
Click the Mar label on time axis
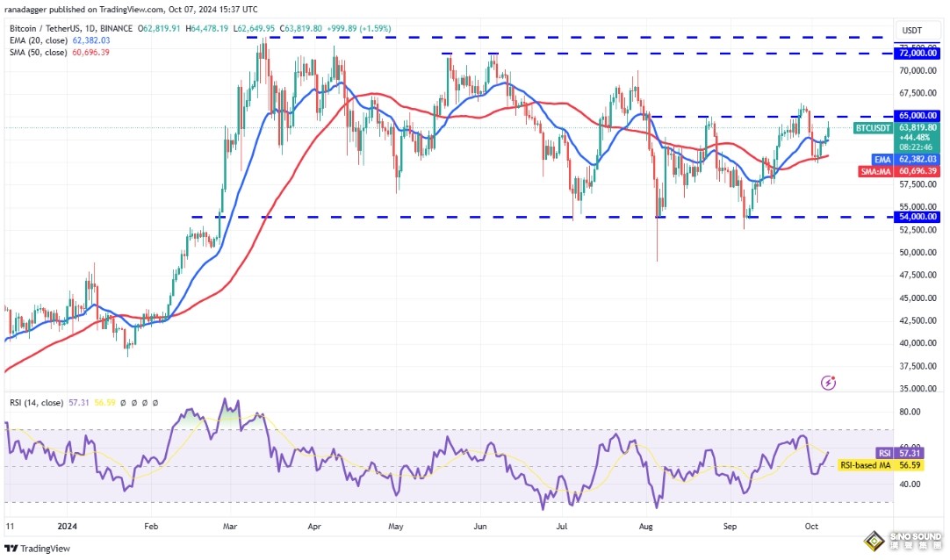coord(229,527)
